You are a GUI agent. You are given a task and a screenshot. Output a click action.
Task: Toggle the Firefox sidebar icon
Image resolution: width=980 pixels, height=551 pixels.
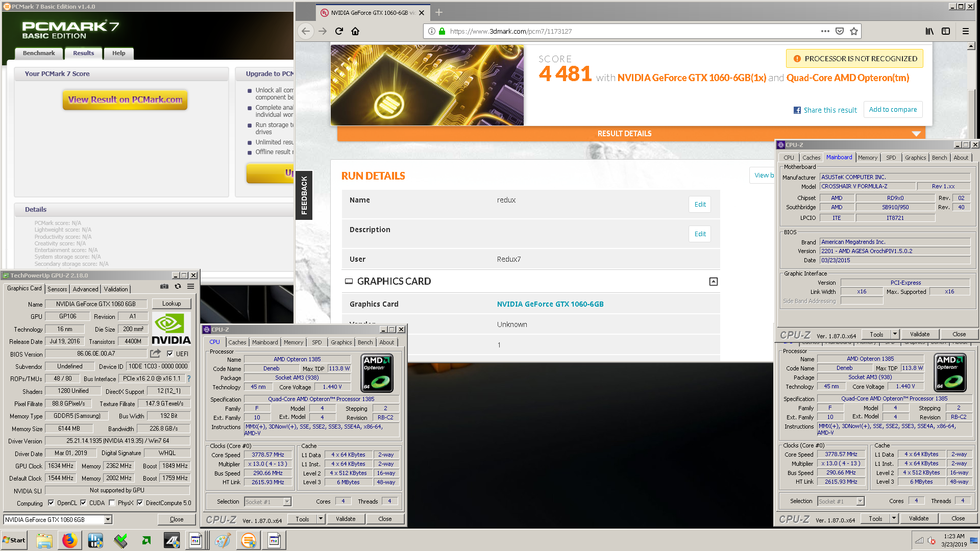point(946,31)
